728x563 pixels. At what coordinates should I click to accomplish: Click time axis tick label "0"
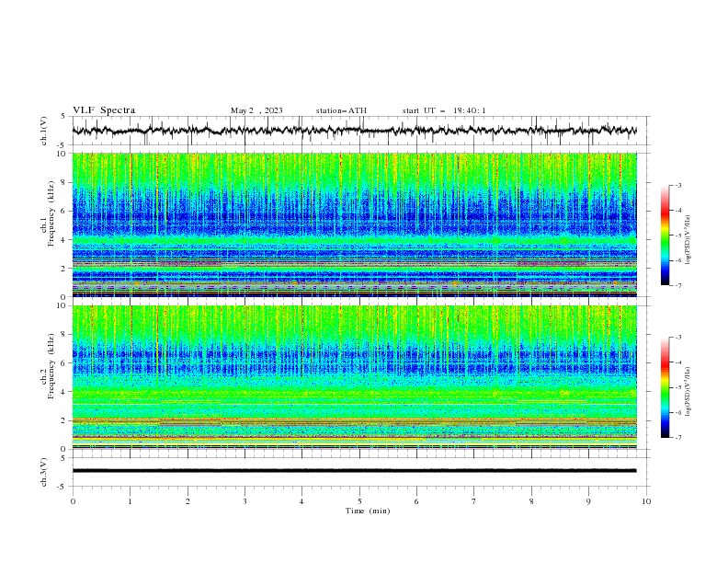[73, 501]
